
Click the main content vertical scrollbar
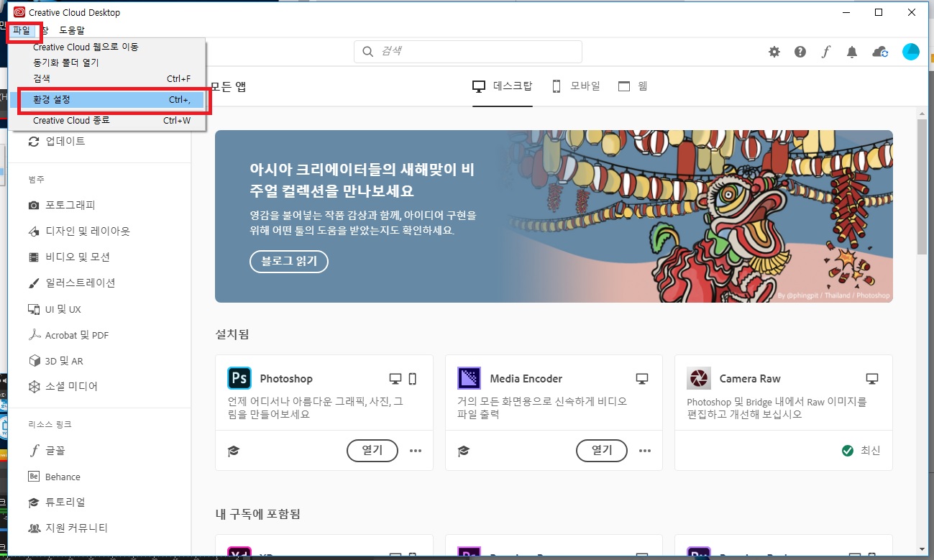[x=922, y=187]
